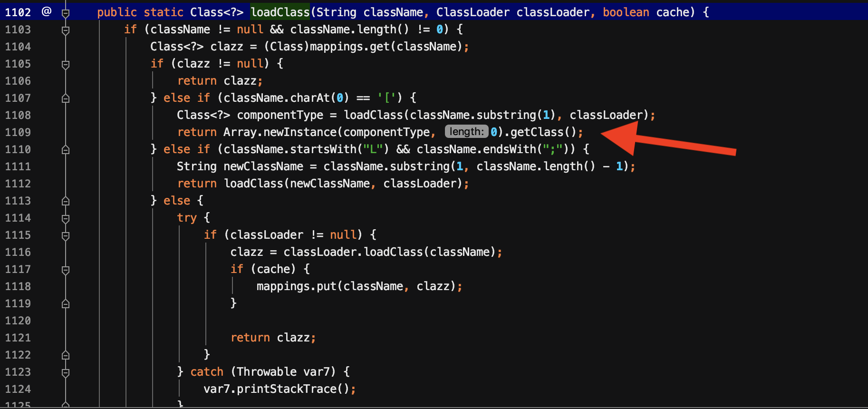Fold the clazz null check on line 1105

(66, 64)
